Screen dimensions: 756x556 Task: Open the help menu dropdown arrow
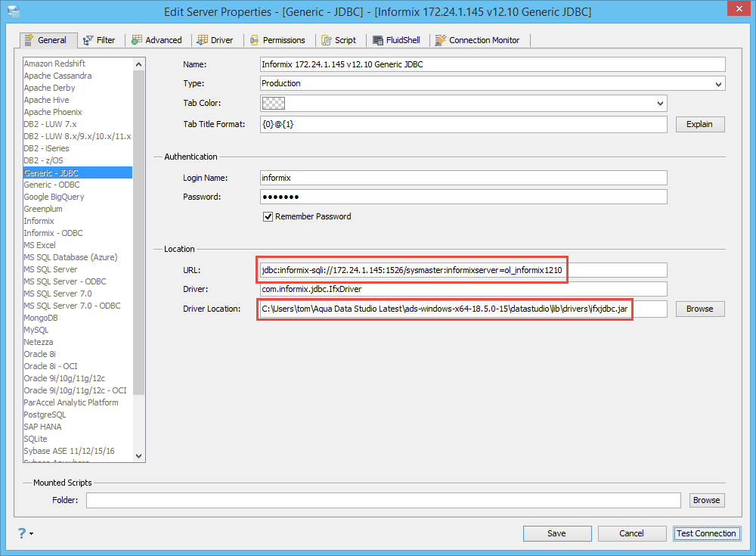tap(31, 533)
